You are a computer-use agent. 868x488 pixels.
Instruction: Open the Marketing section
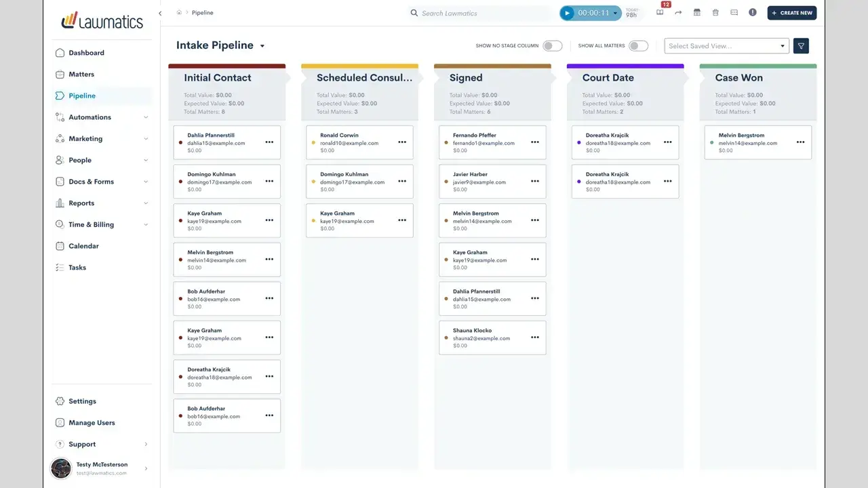pyautogui.click(x=85, y=138)
